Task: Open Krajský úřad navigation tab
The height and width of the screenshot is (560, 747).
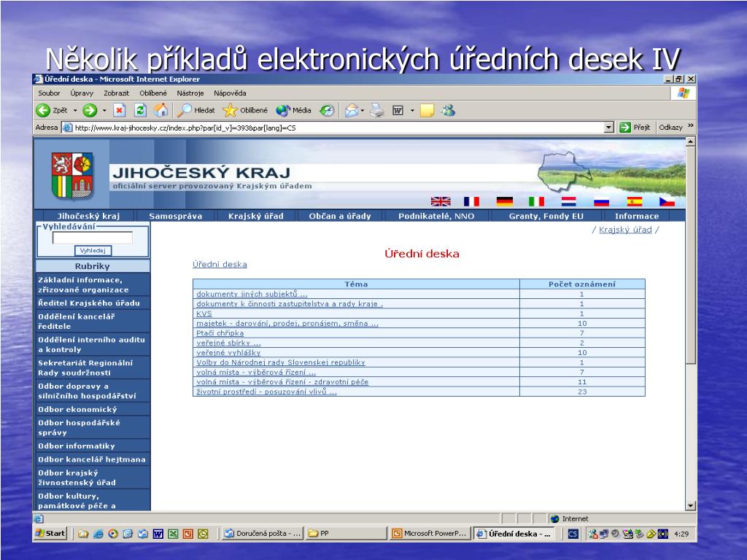Action: click(x=256, y=216)
